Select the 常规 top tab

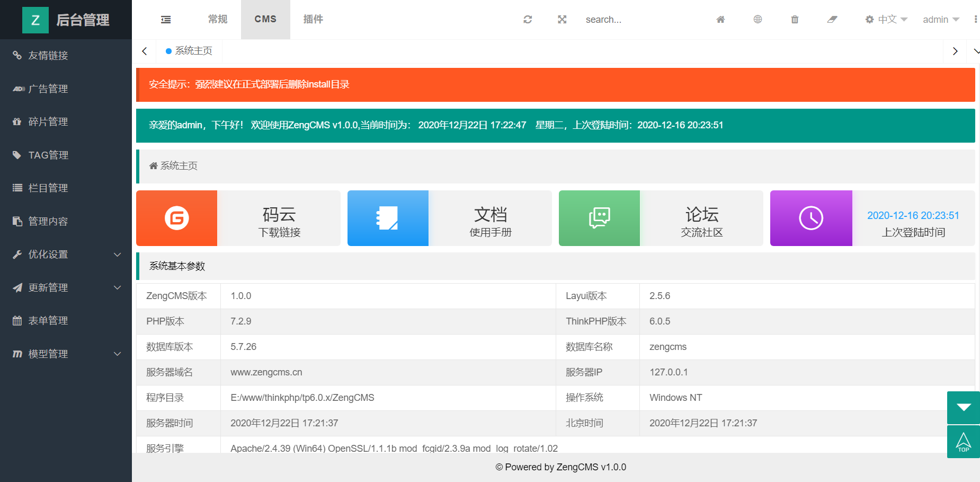point(218,20)
